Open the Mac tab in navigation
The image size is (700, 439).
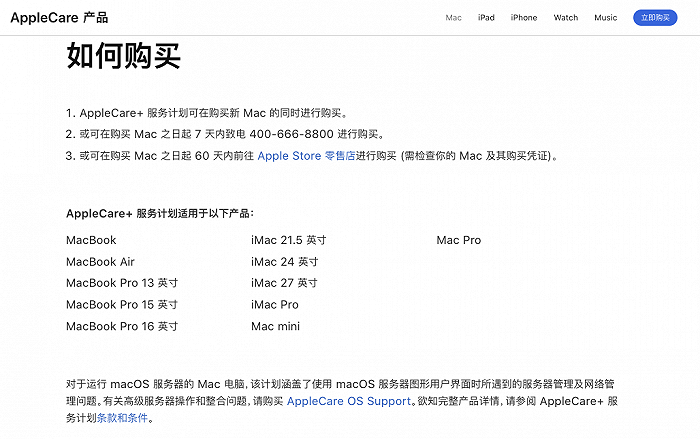click(x=453, y=18)
